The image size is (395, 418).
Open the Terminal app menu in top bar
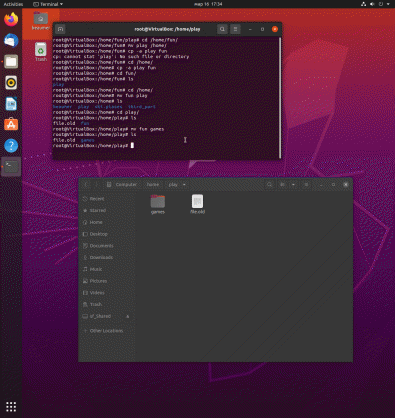point(48,4)
